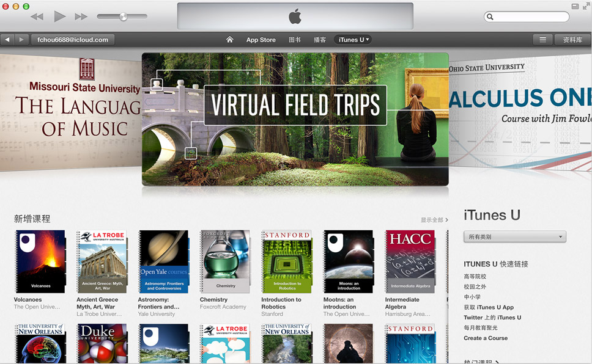Image resolution: width=592 pixels, height=364 pixels.
Task: Click the back navigation arrow
Action: [7, 39]
